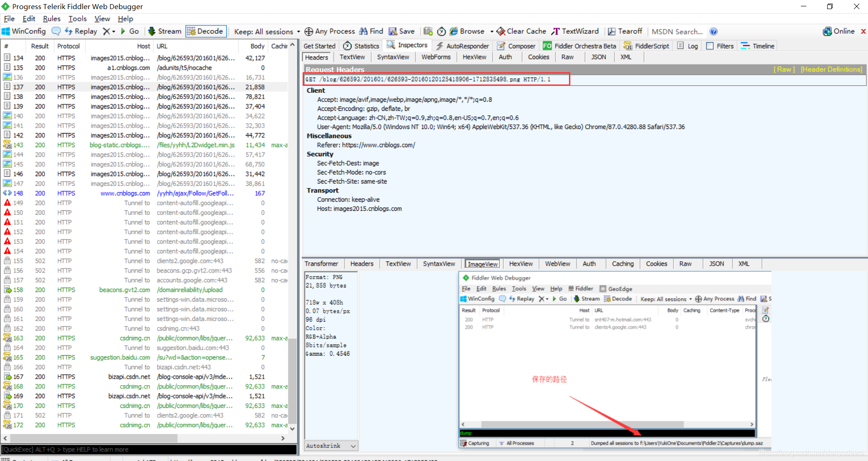Click the ImageView preview thumbnail

(x=614, y=361)
